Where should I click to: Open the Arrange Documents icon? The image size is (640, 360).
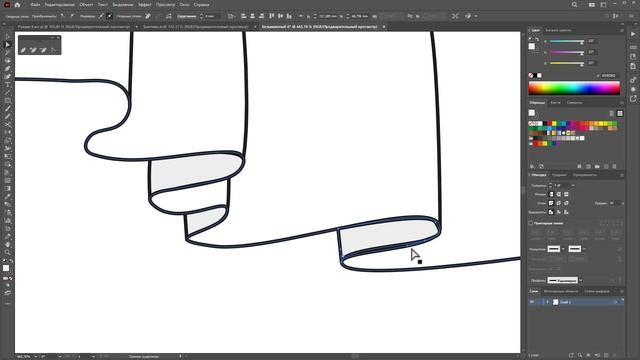591,5
